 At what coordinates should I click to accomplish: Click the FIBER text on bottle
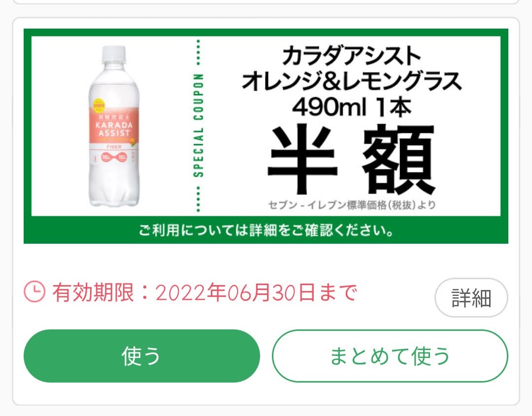coord(114,147)
